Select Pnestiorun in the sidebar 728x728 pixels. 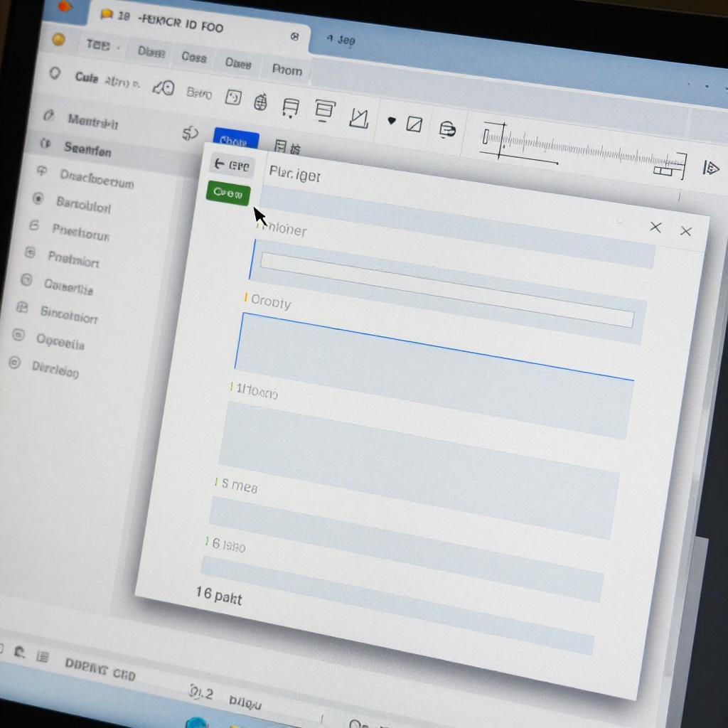tap(81, 231)
